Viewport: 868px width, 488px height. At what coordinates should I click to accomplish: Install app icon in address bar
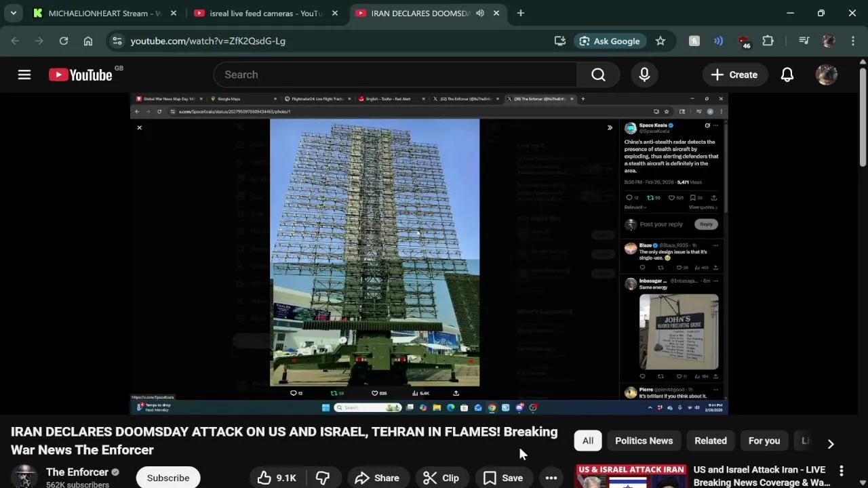(560, 41)
